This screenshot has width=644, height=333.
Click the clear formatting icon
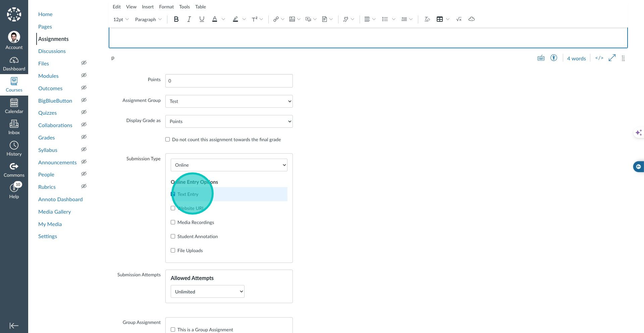(x=427, y=19)
